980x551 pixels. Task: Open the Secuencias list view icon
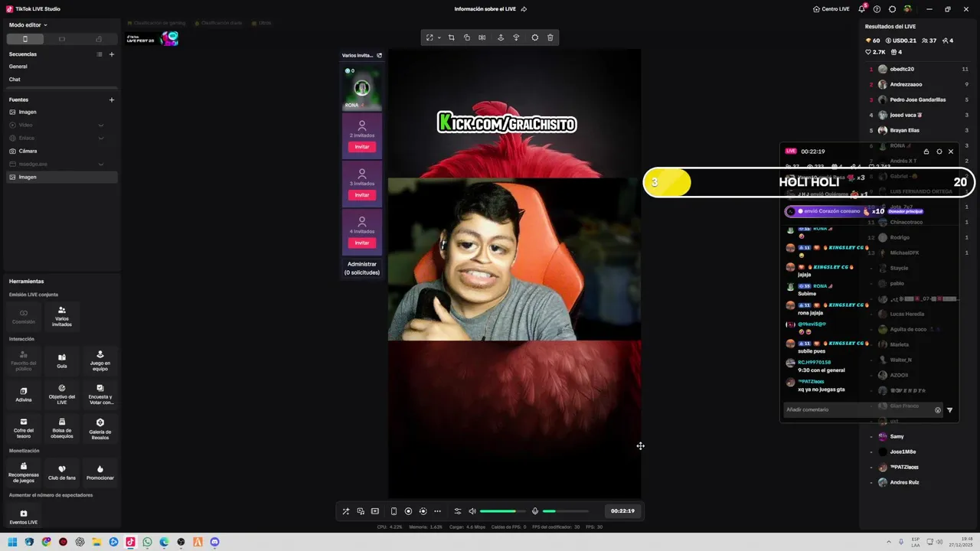99,54
